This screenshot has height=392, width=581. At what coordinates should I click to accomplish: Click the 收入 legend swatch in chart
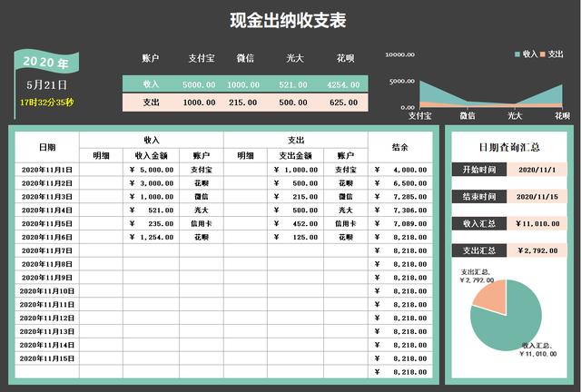tap(517, 54)
